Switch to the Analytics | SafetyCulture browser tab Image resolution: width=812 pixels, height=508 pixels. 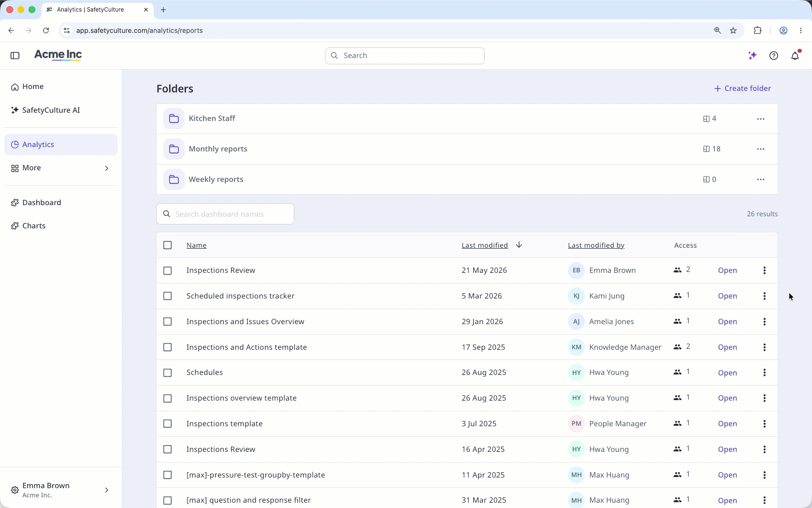point(97,10)
